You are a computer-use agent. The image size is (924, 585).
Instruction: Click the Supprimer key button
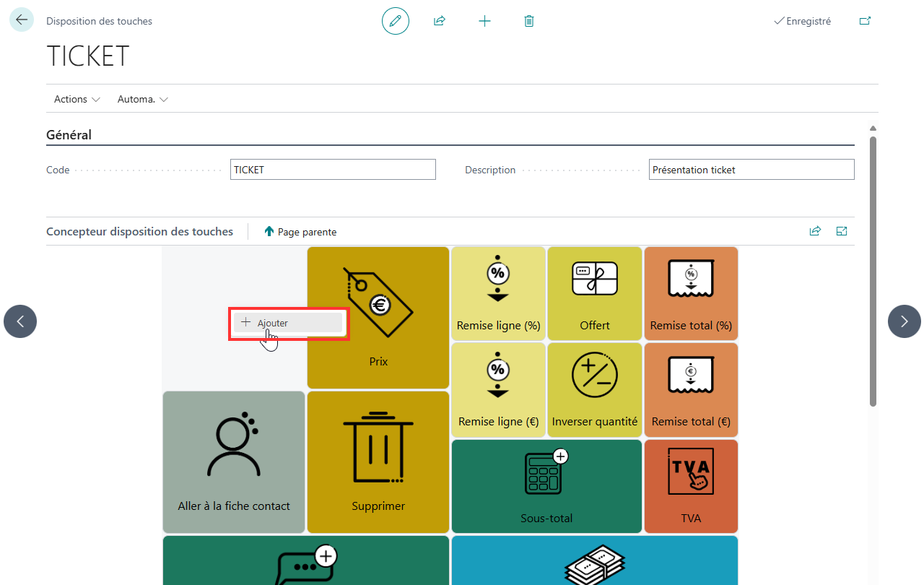378,462
